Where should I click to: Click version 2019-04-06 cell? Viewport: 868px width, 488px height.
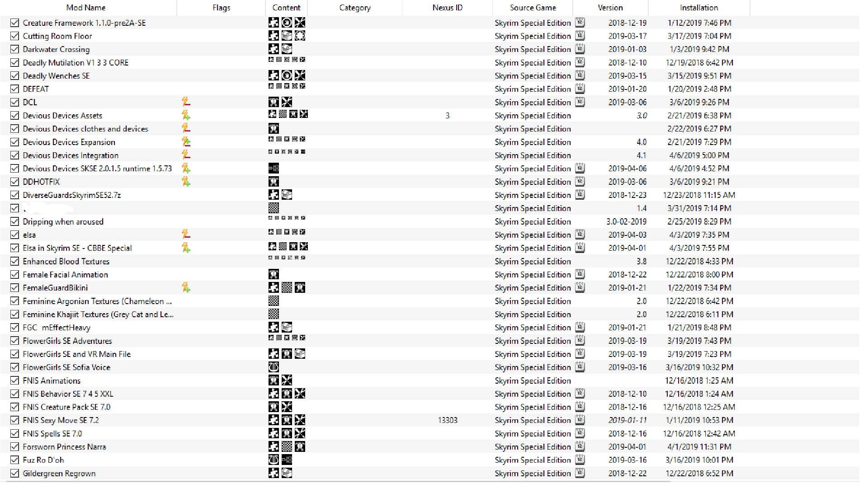(627, 169)
